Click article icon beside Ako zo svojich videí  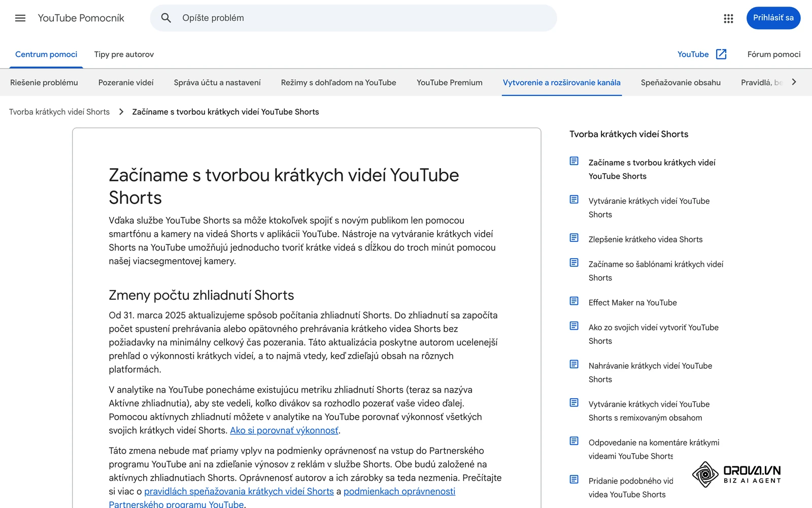574,326
